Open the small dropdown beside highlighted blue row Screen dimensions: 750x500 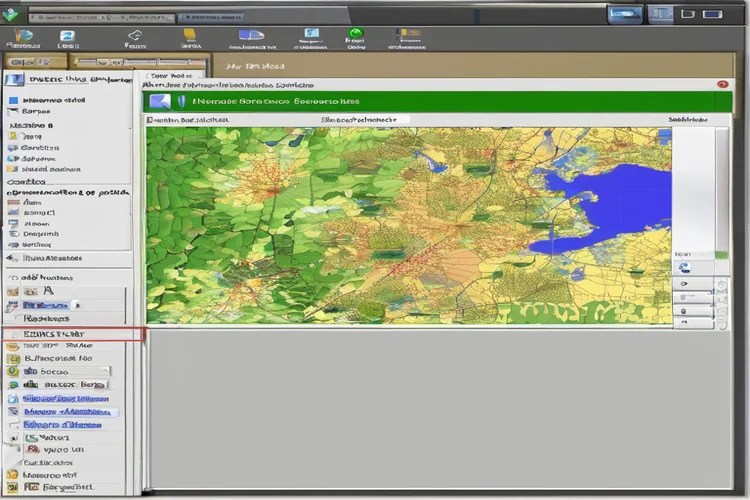[77, 305]
